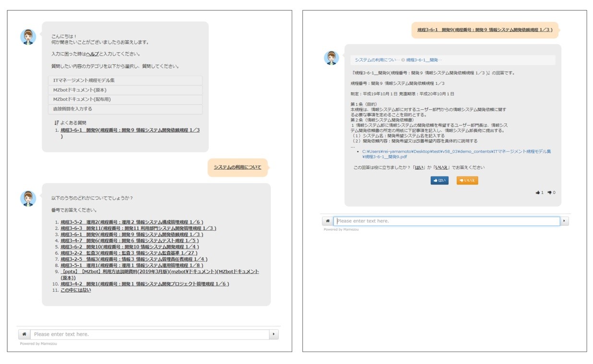Select 直接質問を入力する option

coord(125,109)
